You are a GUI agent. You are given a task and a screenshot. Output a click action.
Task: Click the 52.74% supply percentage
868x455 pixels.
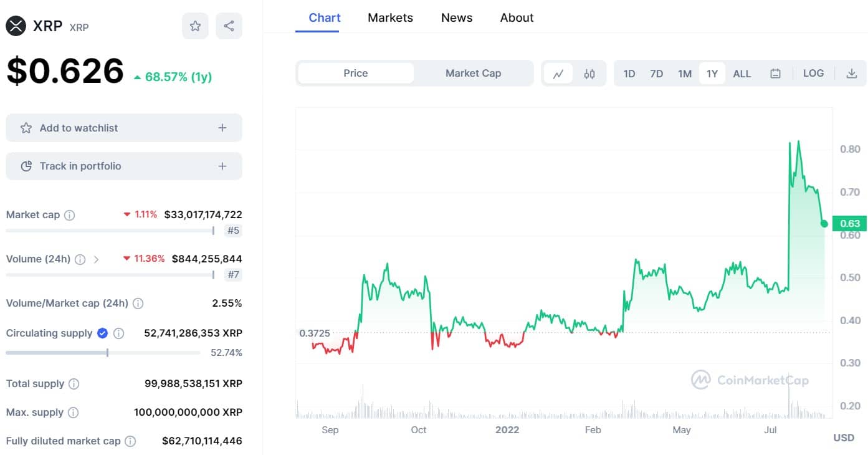(226, 353)
